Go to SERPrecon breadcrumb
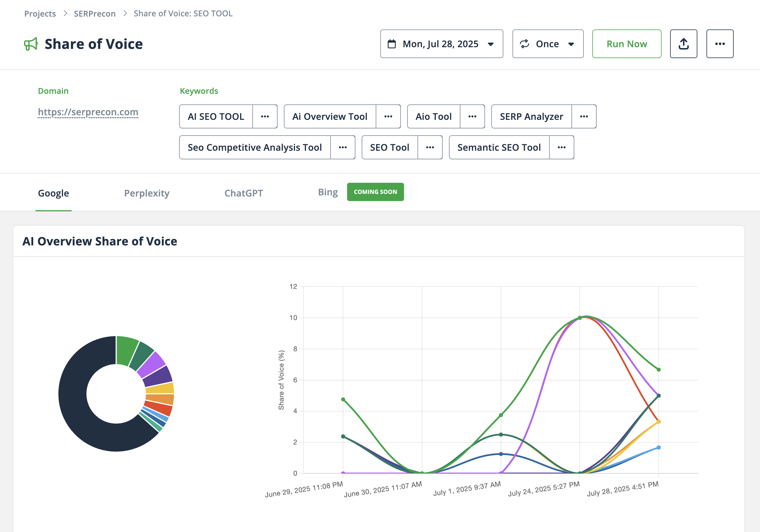Screen dimensions: 760x532 pos(95,13)
